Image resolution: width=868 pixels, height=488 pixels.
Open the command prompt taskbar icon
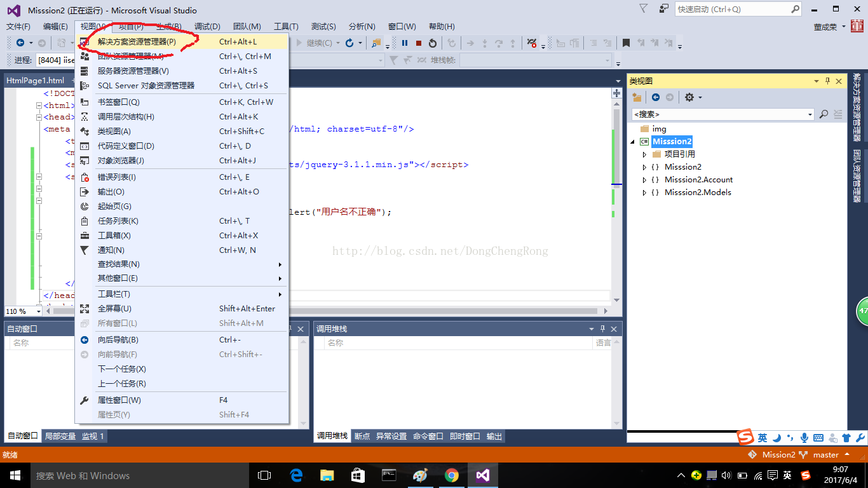coord(390,475)
